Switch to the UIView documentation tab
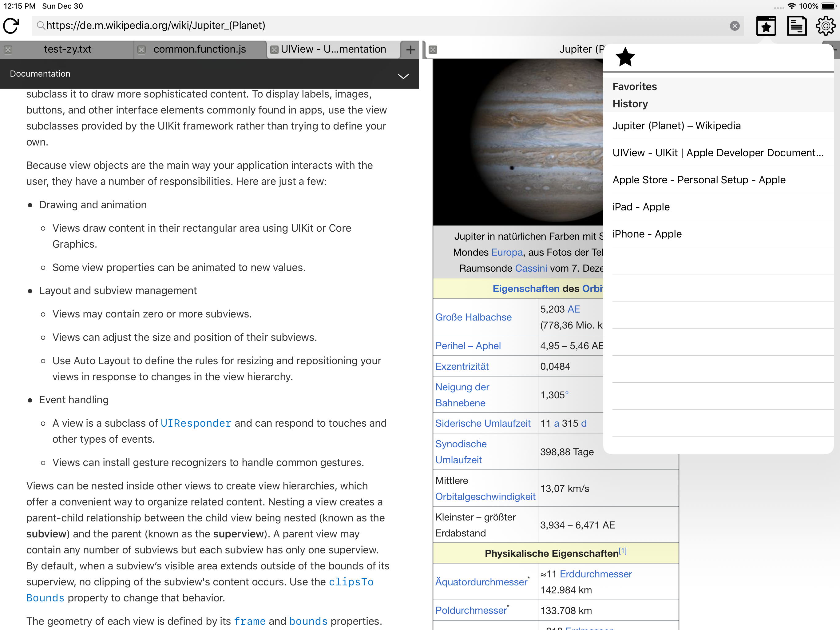 (x=333, y=50)
